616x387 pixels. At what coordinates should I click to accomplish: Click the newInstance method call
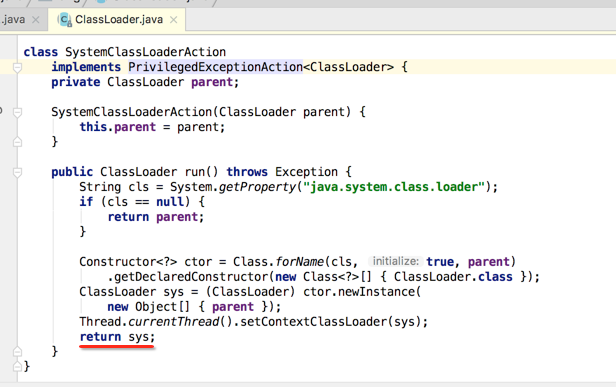tap(375, 292)
